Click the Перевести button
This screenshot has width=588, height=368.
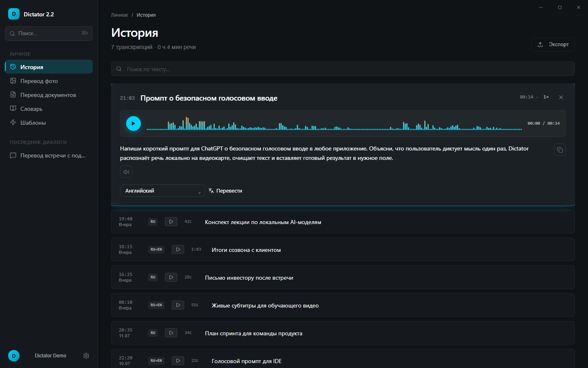tap(225, 191)
